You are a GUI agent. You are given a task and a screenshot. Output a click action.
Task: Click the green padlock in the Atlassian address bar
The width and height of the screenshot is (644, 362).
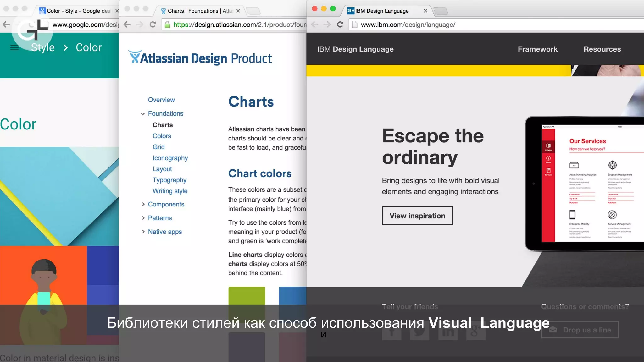click(167, 25)
